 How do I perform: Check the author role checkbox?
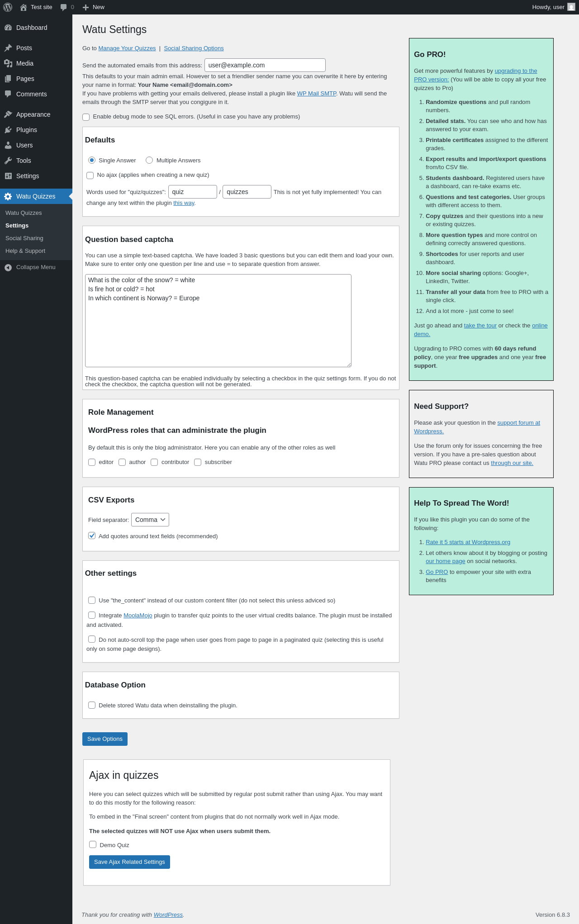[x=122, y=462]
